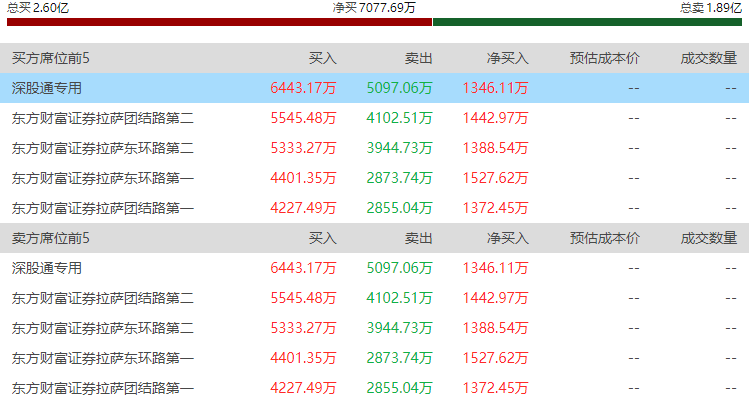749x400 pixels.
Task: Click the red total-buy portion of the bar
Action: [x=219, y=22]
